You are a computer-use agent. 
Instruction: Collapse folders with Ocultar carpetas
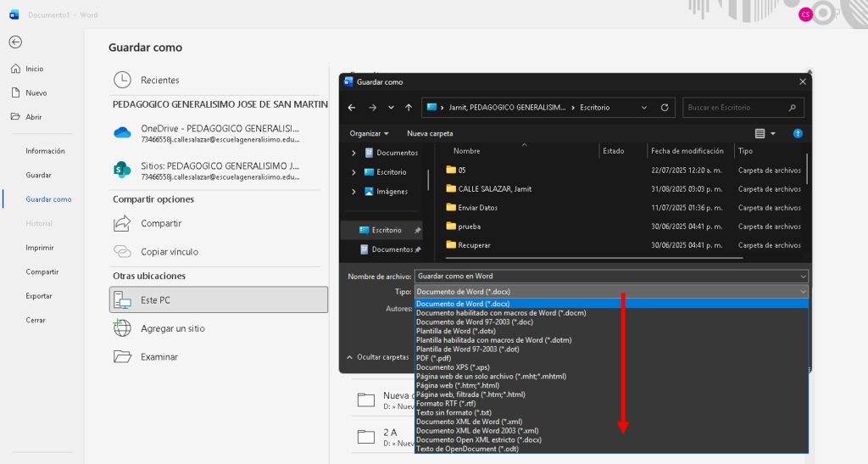(377, 357)
